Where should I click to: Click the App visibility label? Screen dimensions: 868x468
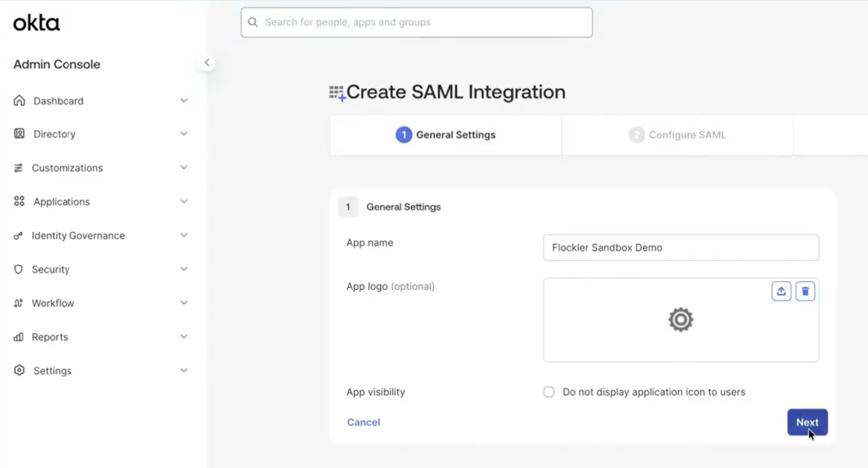(x=376, y=392)
